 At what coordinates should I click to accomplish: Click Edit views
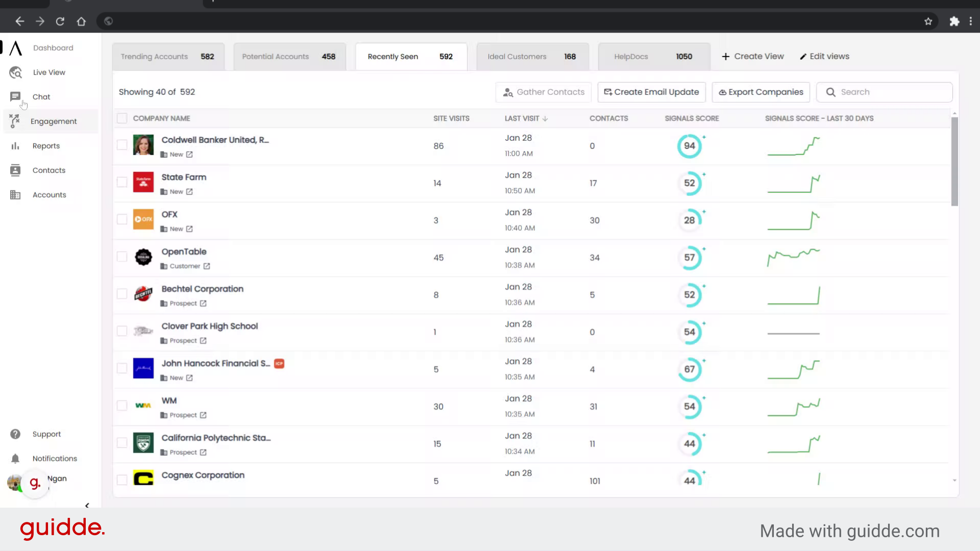pyautogui.click(x=824, y=57)
